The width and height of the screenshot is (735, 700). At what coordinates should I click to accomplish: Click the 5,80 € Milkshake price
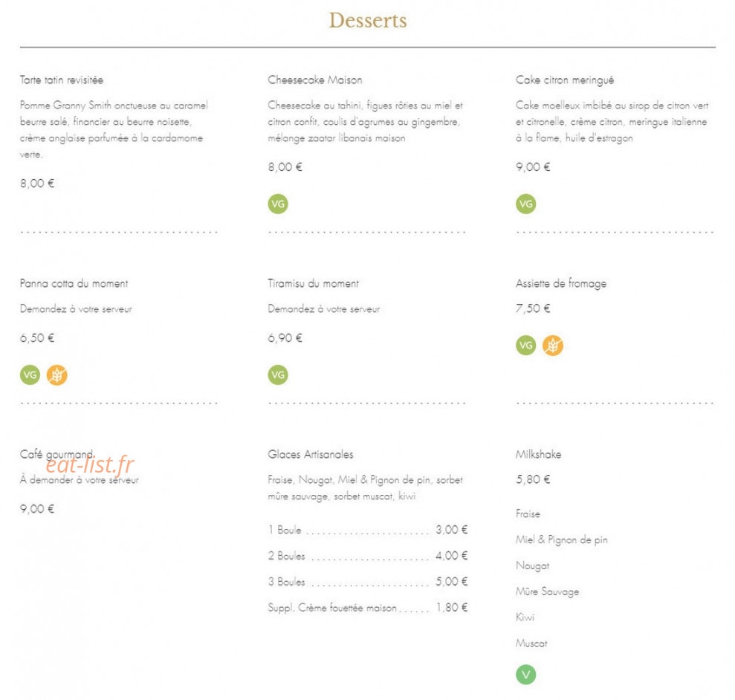pyautogui.click(x=533, y=479)
